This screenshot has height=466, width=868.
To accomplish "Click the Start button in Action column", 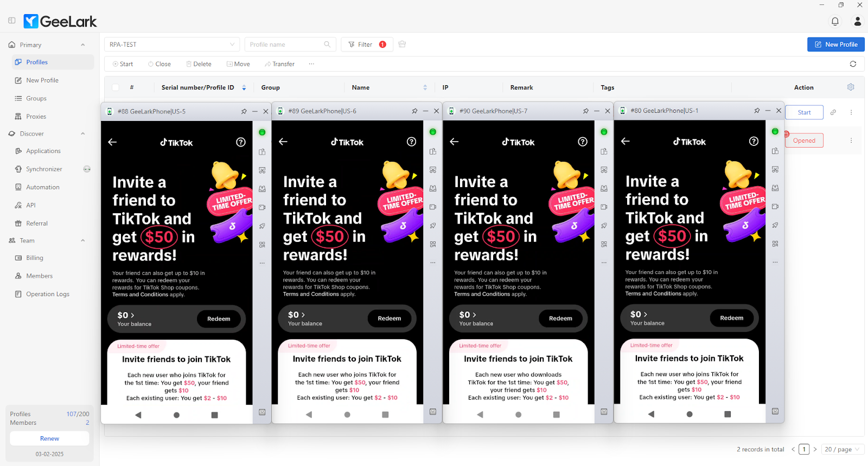I will (x=804, y=112).
